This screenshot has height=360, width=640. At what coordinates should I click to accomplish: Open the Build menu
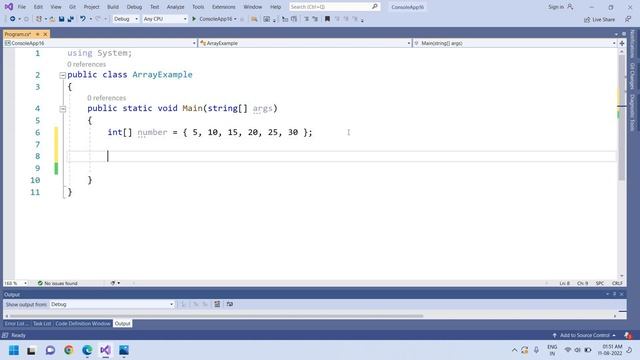(113, 7)
